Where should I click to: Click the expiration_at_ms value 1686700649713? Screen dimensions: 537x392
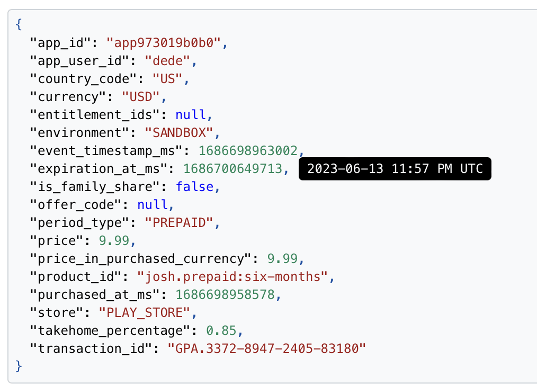[x=233, y=169]
